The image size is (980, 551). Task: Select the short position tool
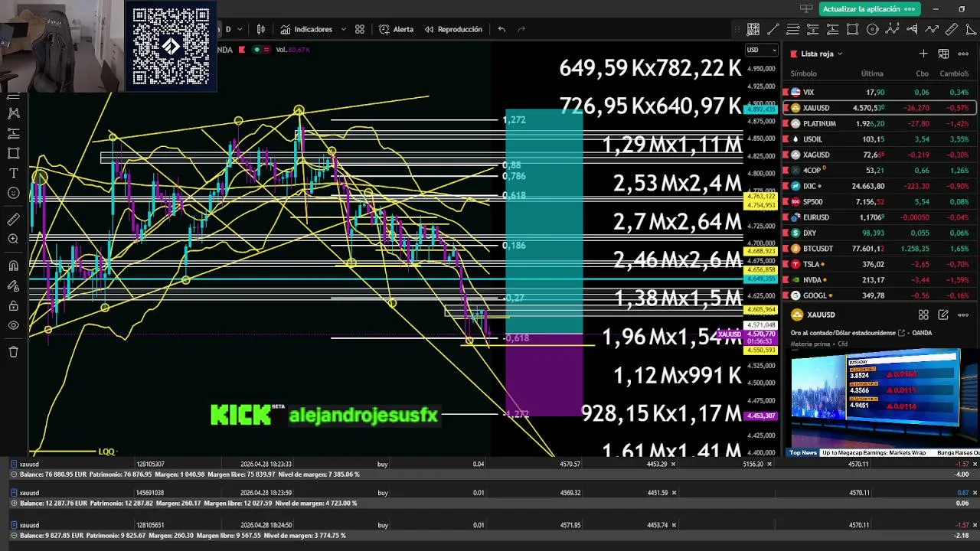(813, 29)
